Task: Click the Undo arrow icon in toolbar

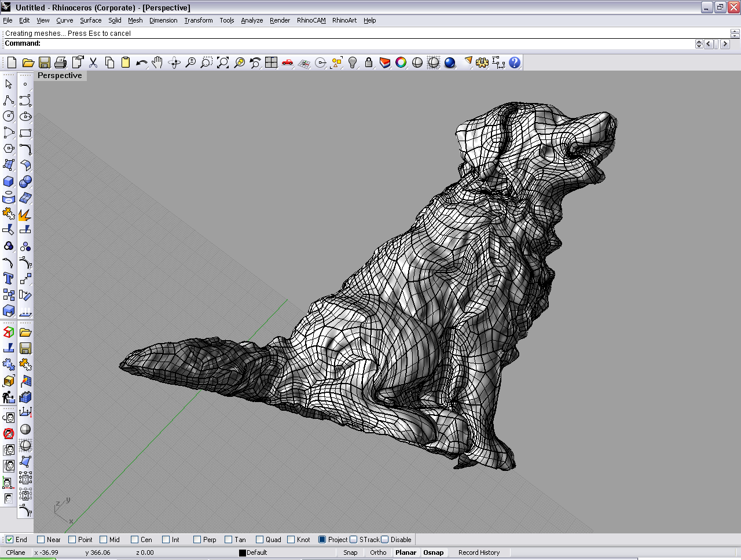Action: tap(141, 62)
